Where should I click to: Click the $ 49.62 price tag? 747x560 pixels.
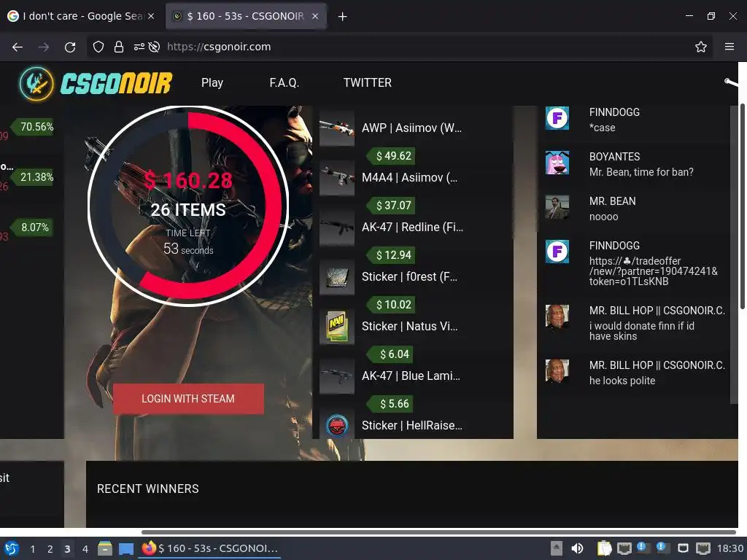point(391,156)
